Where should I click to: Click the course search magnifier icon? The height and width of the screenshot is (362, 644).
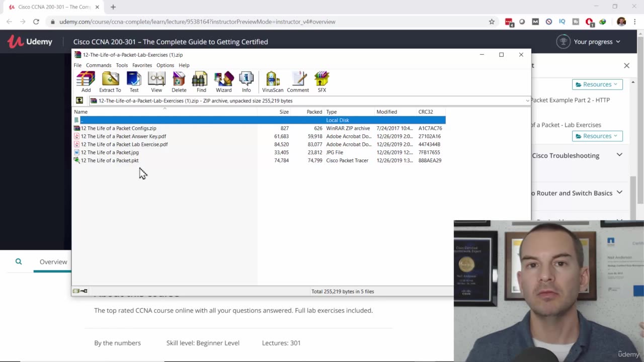[19, 261]
